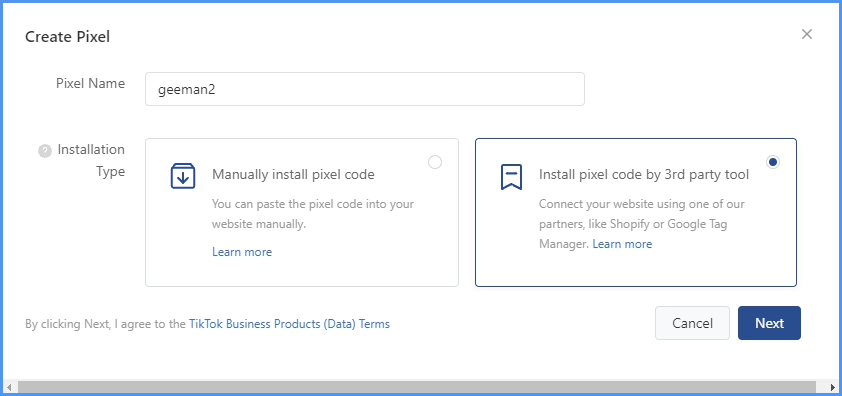Image resolution: width=842 pixels, height=396 pixels.
Task: Click the Next button
Action: tap(769, 323)
